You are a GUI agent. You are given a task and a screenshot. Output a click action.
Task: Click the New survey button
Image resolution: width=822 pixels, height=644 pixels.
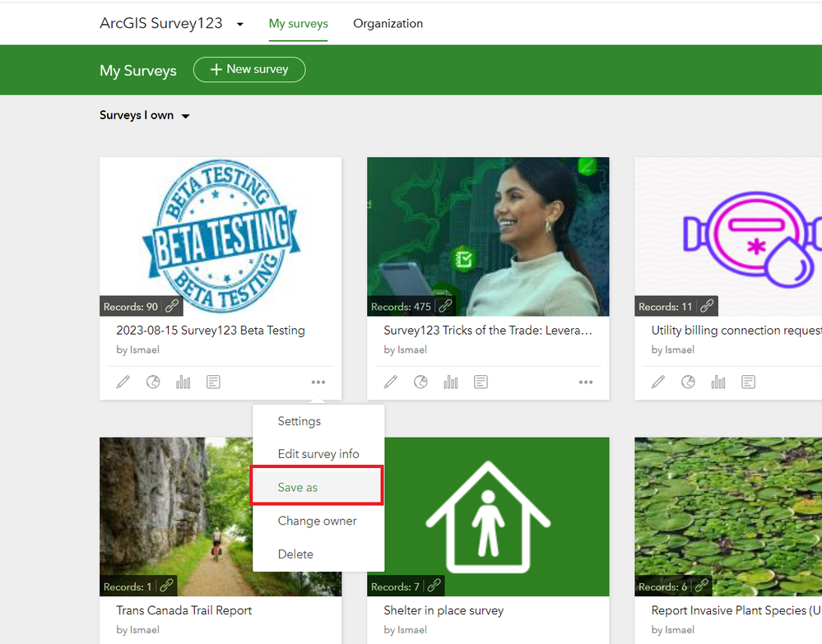(249, 70)
